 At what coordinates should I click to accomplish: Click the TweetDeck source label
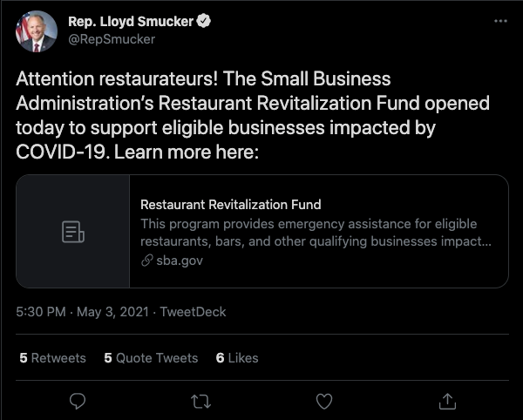[x=194, y=312]
